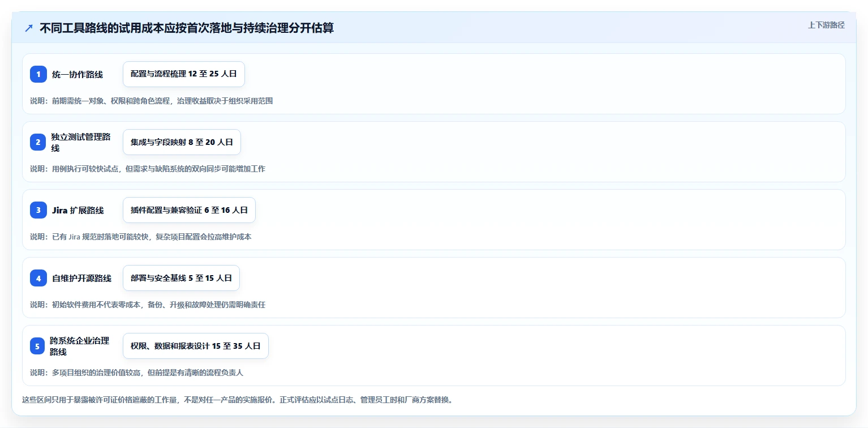This screenshot has width=868, height=428.
Task: Click the arrow icon beside the panel title
Action: (x=29, y=28)
